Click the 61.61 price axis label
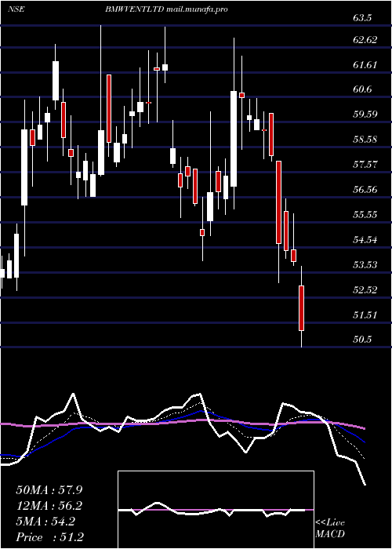The width and height of the screenshot is (392, 549). click(x=365, y=65)
